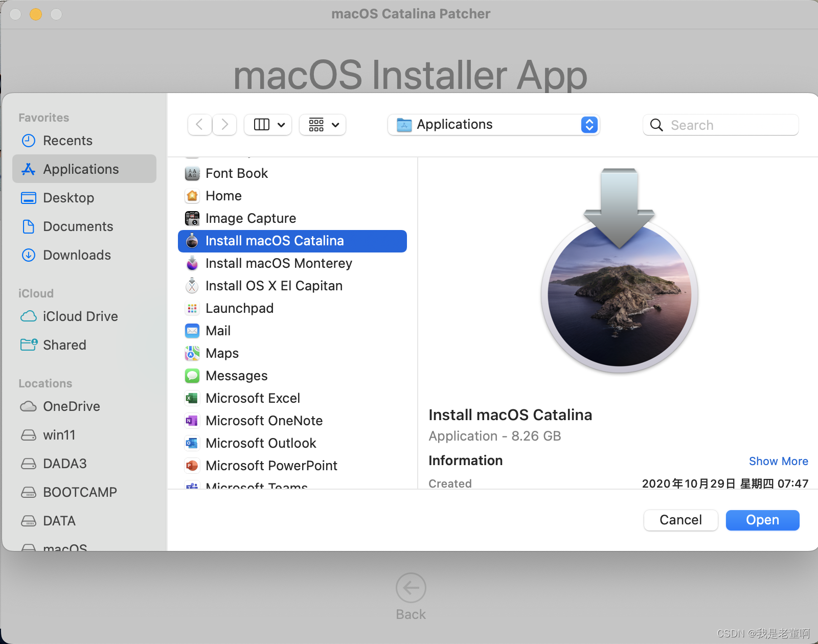The height and width of the screenshot is (644, 818).
Task: Select OneDrive under Locations
Action: coord(84,406)
